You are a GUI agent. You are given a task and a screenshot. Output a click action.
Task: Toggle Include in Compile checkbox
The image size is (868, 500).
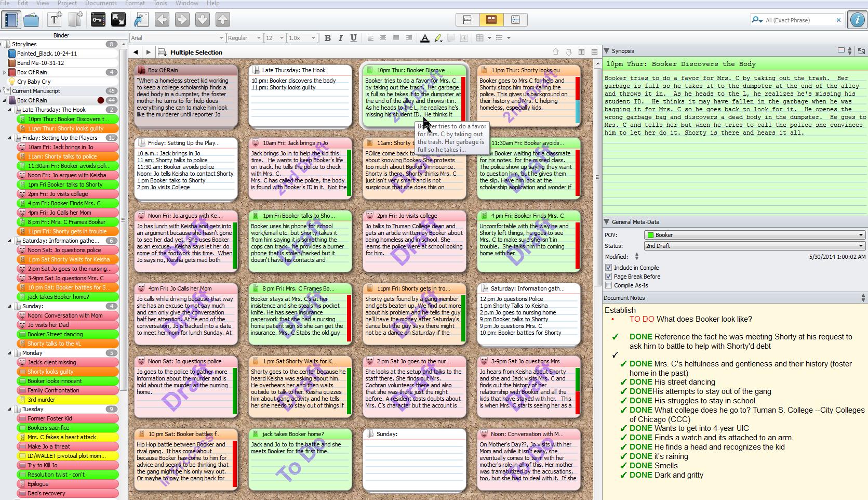608,268
